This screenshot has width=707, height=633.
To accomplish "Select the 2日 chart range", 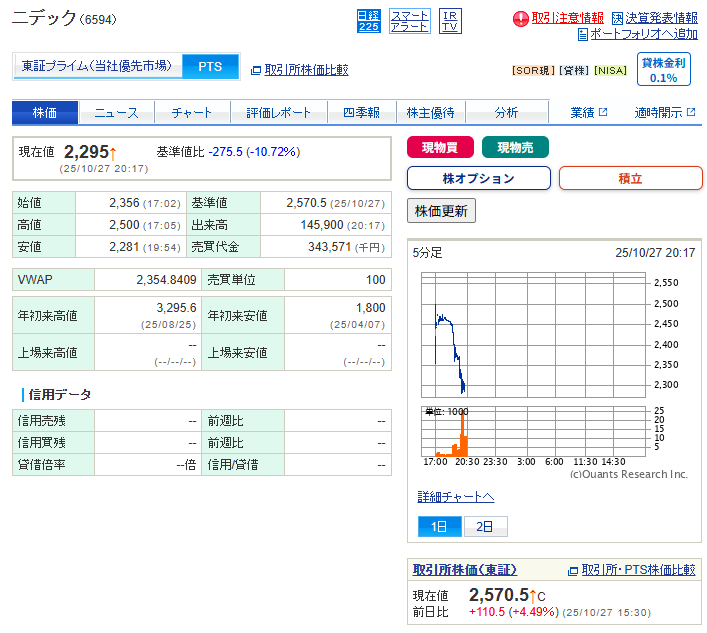I will (x=485, y=526).
